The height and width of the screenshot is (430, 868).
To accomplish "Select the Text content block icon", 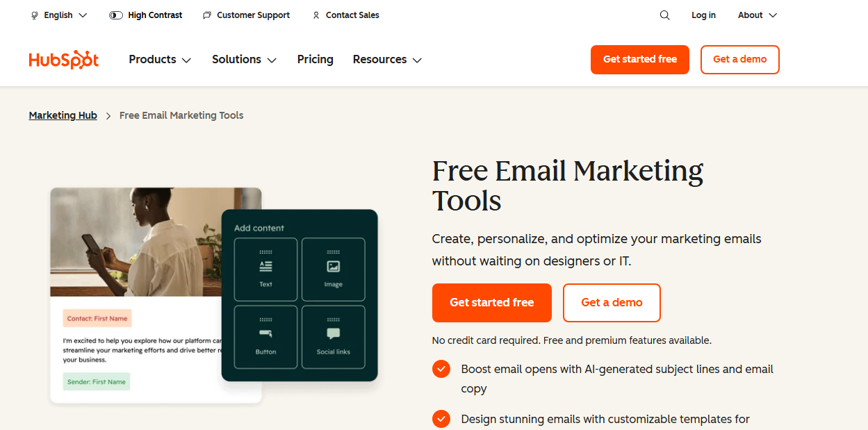I will point(265,265).
